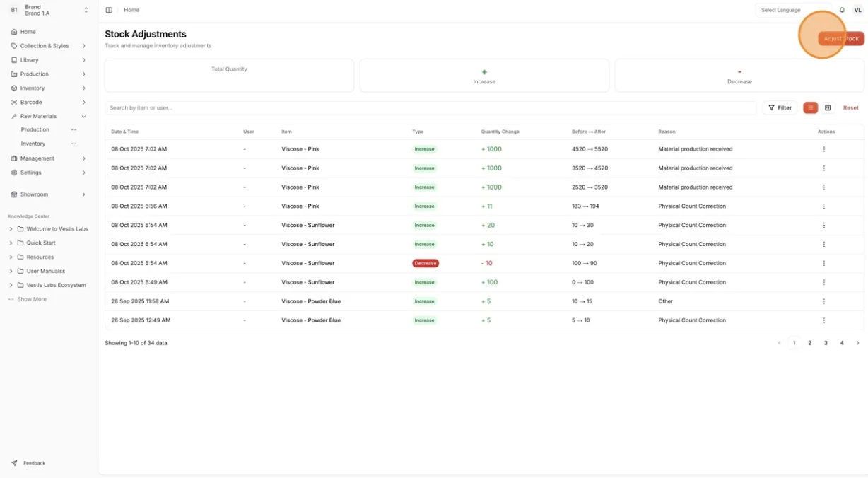Open actions for 5 → 10 Powder Blue row
The image size is (868, 478).
pyautogui.click(x=823, y=320)
